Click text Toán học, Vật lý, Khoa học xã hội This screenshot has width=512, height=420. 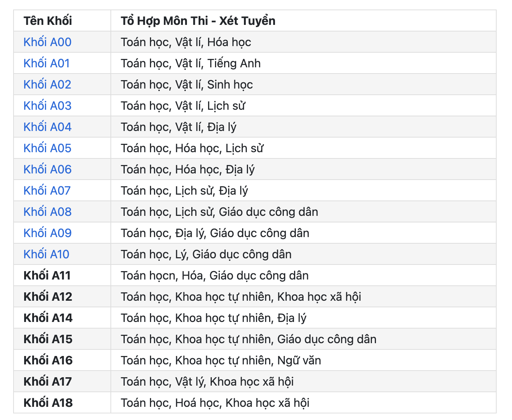[x=207, y=382]
